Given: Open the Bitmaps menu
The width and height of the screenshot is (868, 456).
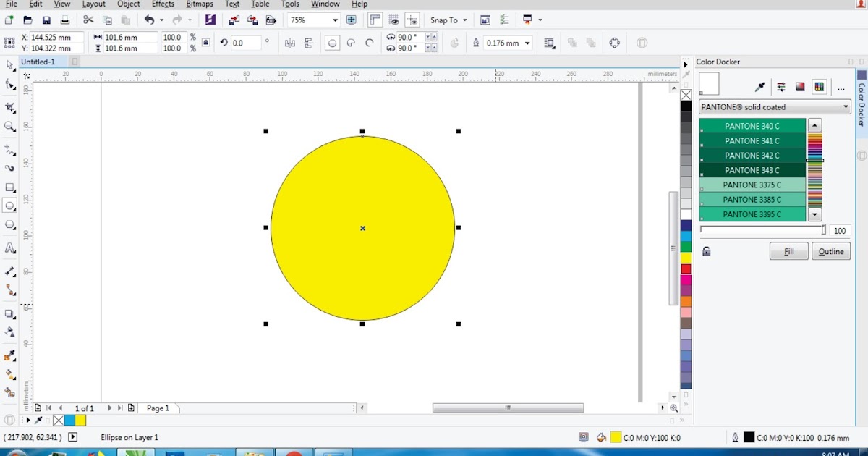Looking at the screenshot, I should (199, 4).
